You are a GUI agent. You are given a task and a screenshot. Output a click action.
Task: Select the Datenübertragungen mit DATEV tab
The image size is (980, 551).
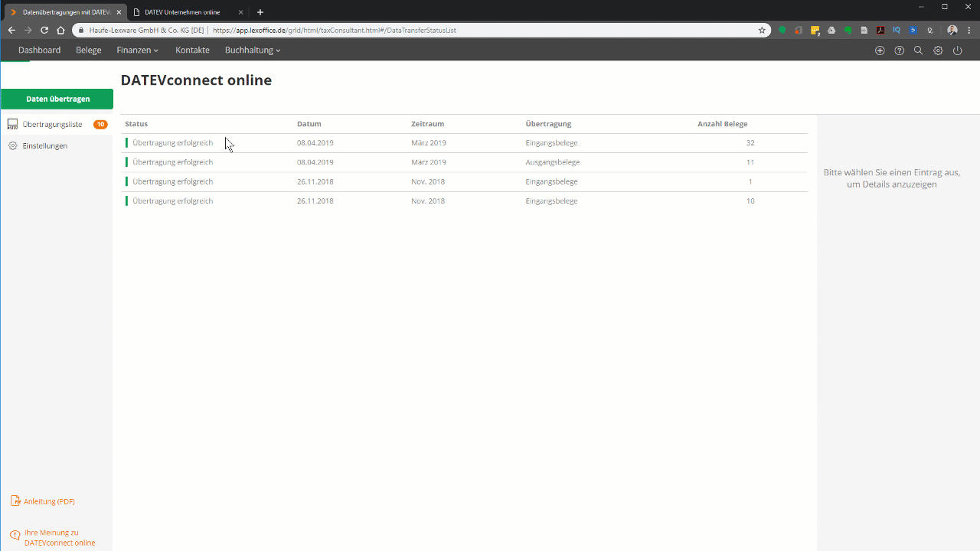click(x=67, y=12)
